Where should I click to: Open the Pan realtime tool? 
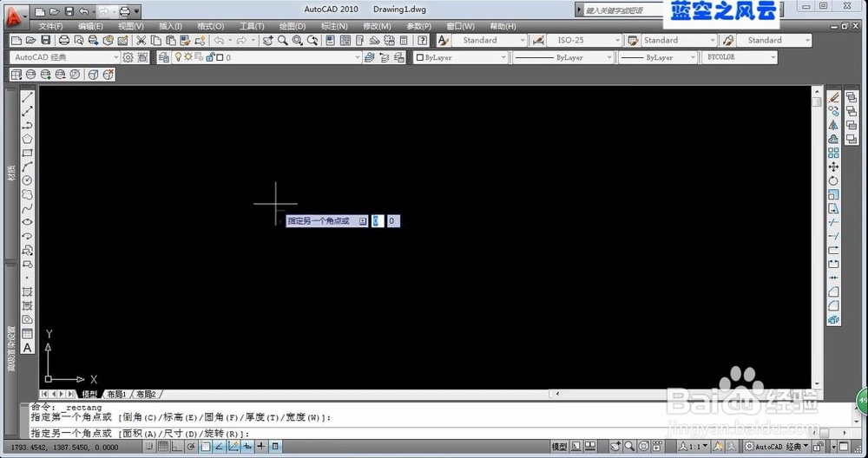(x=268, y=41)
